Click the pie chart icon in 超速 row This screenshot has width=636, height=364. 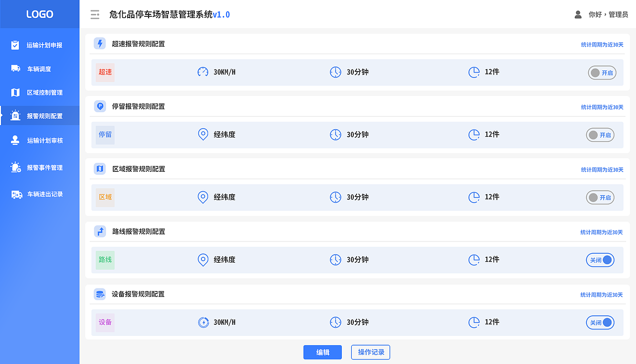[474, 72]
